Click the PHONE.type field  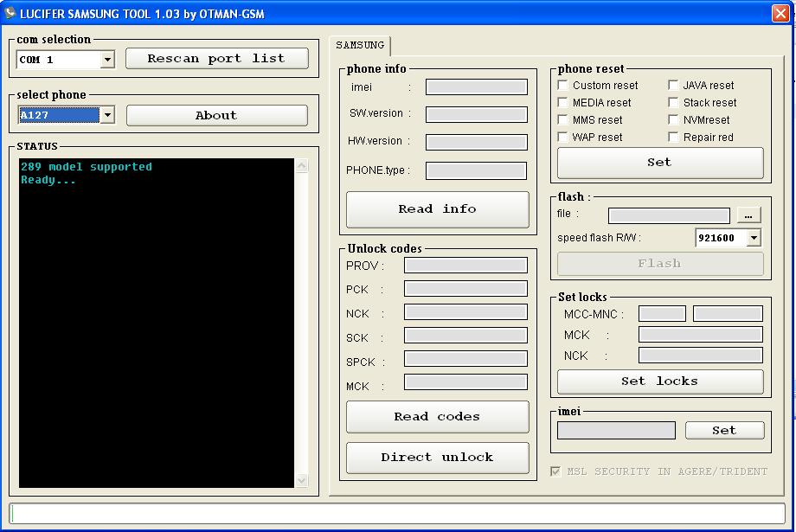coord(476,170)
